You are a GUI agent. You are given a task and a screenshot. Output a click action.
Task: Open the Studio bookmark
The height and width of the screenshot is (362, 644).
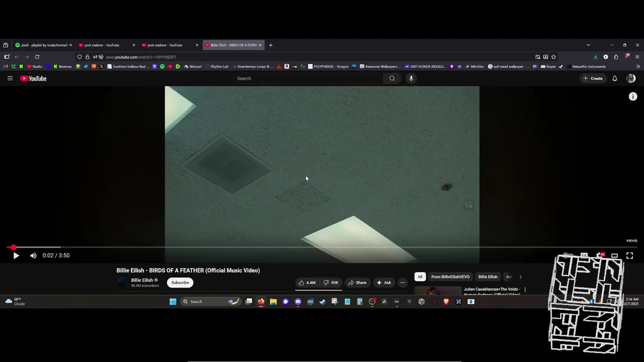(35, 66)
